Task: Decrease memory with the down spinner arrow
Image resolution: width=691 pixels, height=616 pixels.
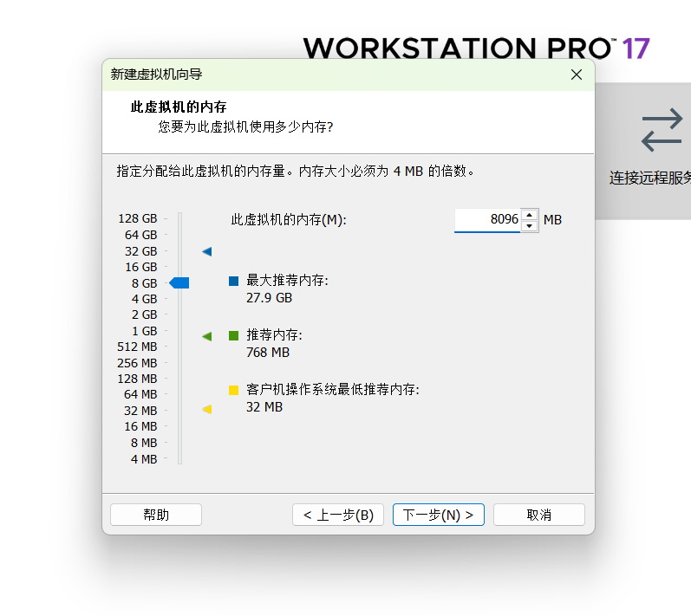Action: 529,226
